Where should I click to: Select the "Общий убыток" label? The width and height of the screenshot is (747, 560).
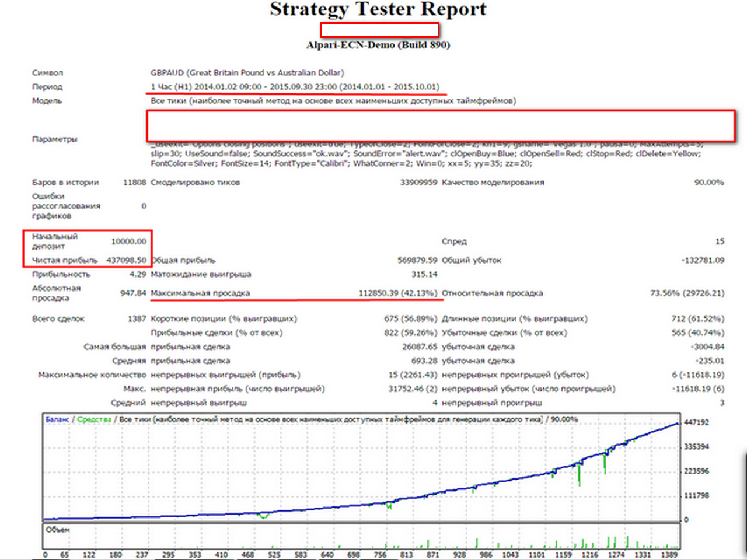coord(472,260)
